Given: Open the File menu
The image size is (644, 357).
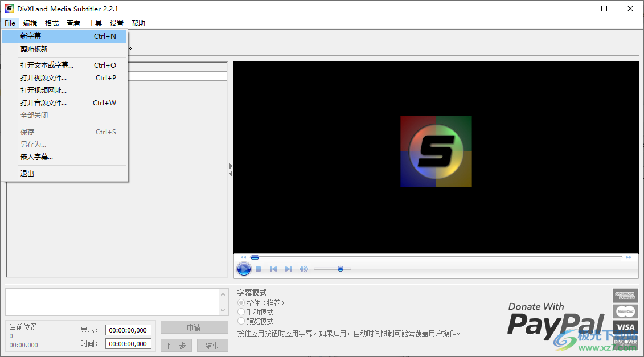Looking at the screenshot, I should (10, 23).
